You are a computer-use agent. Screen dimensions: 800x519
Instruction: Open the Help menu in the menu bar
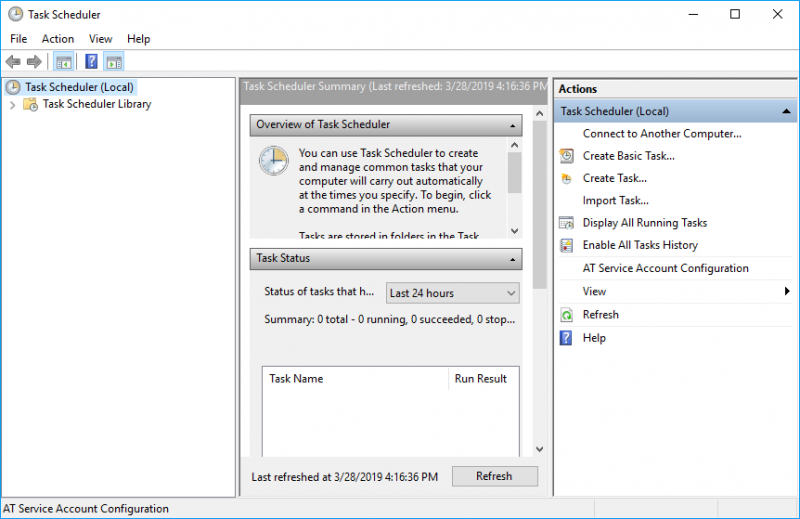tap(138, 39)
